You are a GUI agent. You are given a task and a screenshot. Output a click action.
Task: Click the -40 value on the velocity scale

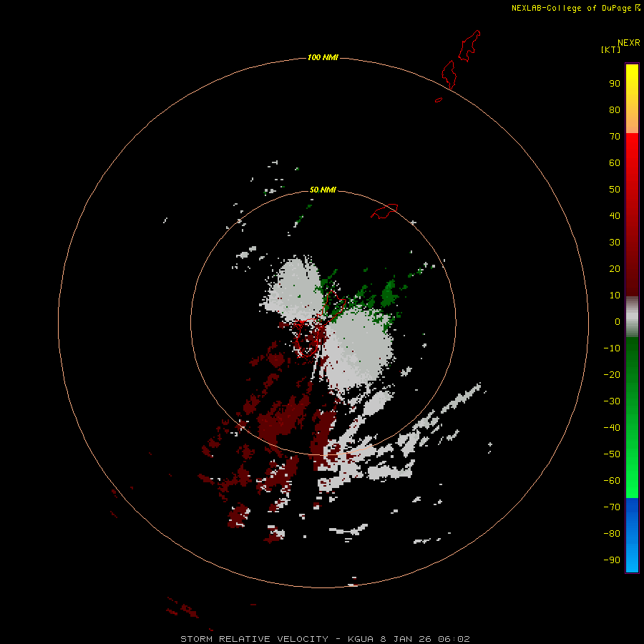pos(612,428)
